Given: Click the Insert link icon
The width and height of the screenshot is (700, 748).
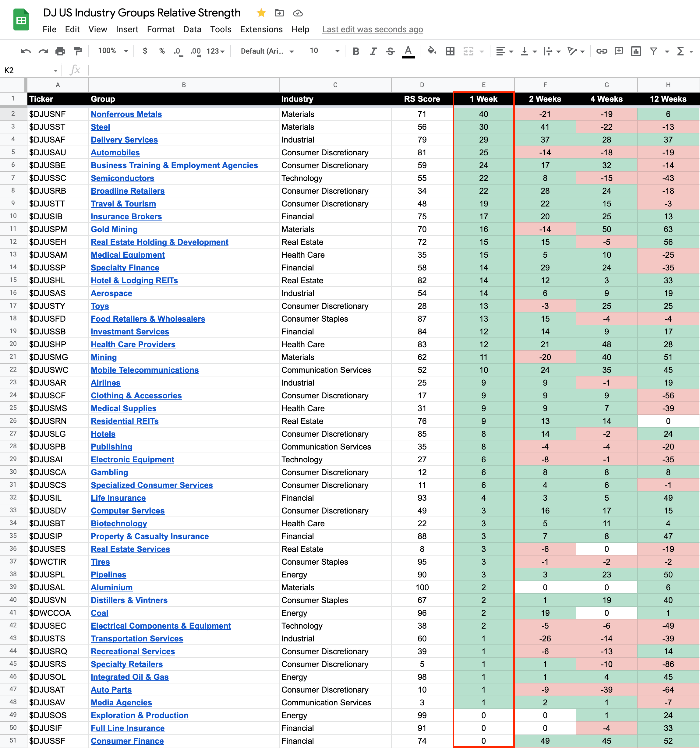Looking at the screenshot, I should (601, 51).
